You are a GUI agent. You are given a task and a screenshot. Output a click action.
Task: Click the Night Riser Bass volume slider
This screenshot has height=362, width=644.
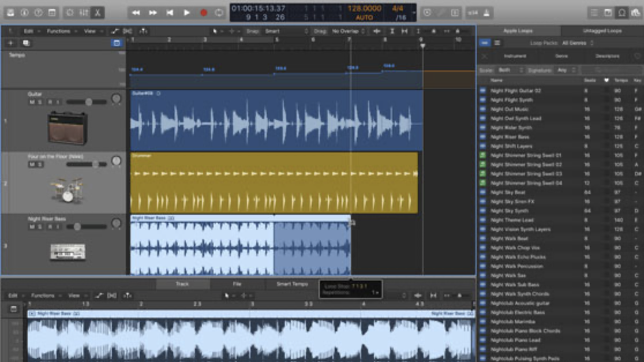tap(87, 227)
